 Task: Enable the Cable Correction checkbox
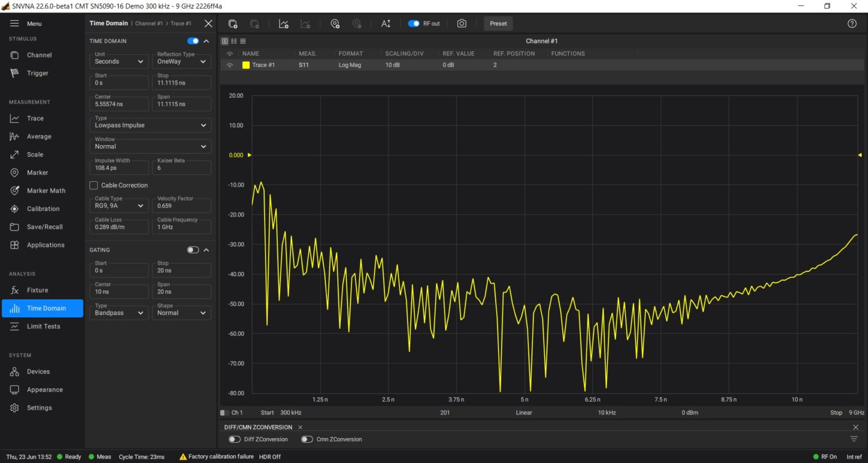(93, 185)
